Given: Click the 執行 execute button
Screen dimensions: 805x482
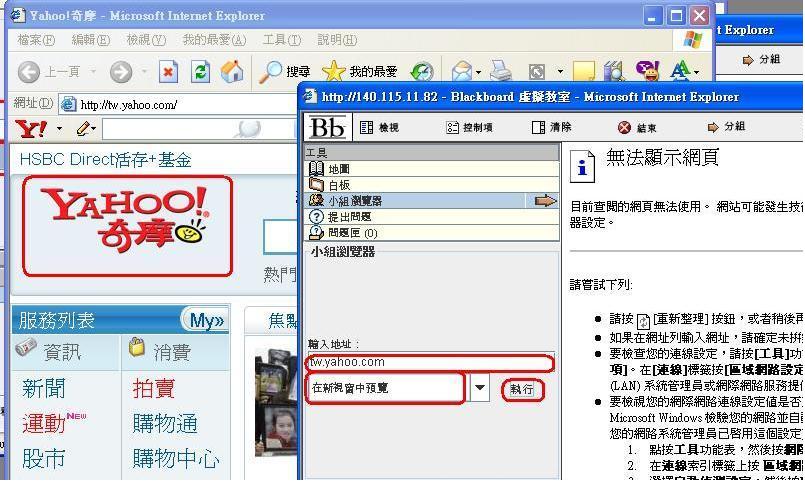Looking at the screenshot, I should pyautogui.click(x=522, y=389).
